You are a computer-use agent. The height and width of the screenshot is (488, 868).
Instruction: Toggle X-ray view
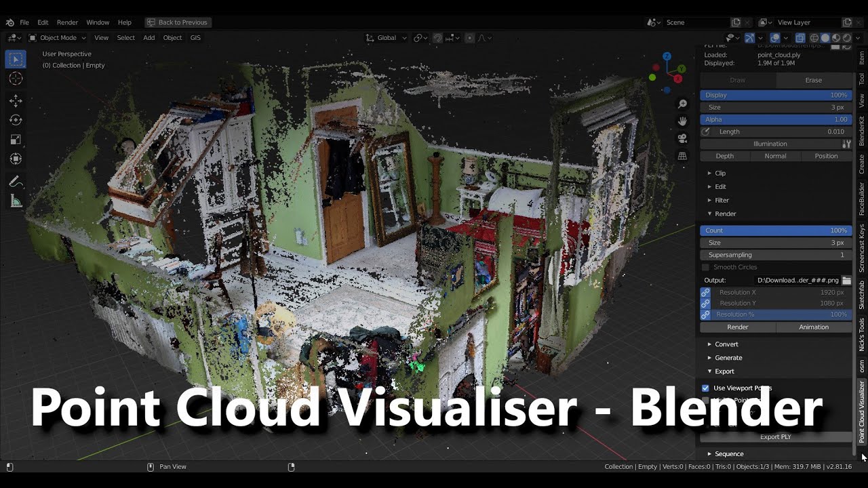coord(800,38)
